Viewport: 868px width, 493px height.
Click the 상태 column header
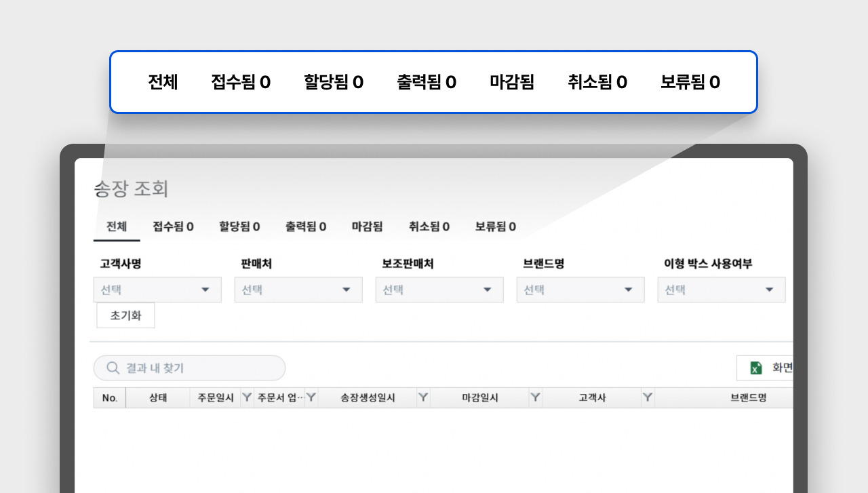point(158,398)
